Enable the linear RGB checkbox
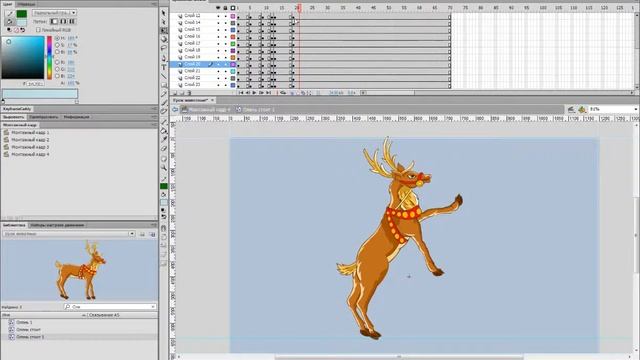The image size is (640, 360). [38, 30]
